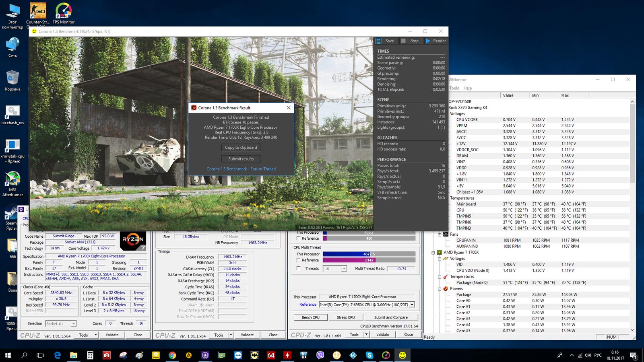The image size is (644, 362).
Task: Open the Help menu in HWMonitor
Action: pyautogui.click(x=467, y=88)
